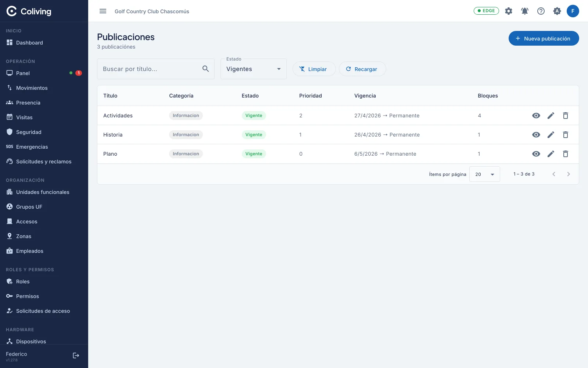588x368 pixels.
Task: View the Plano publication with eye icon
Action: click(x=536, y=154)
